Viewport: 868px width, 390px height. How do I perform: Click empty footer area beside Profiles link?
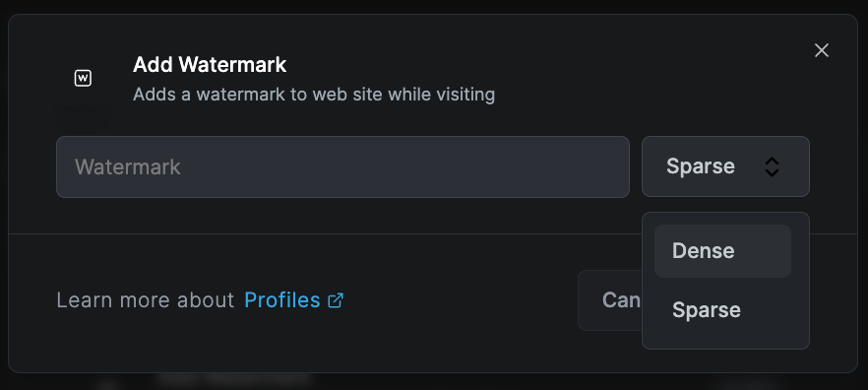pyautogui.click(x=460, y=300)
